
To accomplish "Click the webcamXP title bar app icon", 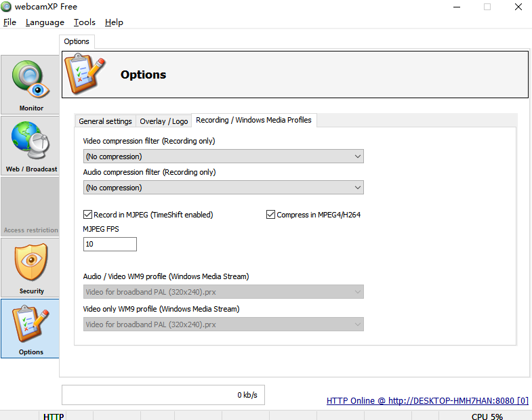I will [6, 7].
